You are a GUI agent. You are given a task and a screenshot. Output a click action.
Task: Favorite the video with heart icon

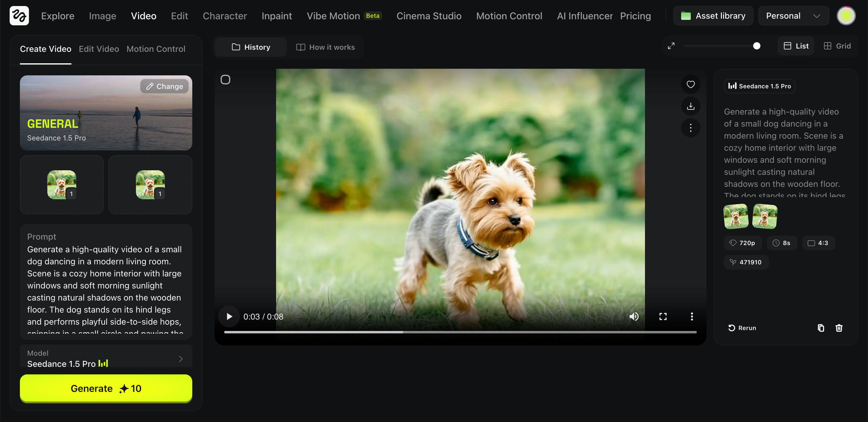coord(690,84)
